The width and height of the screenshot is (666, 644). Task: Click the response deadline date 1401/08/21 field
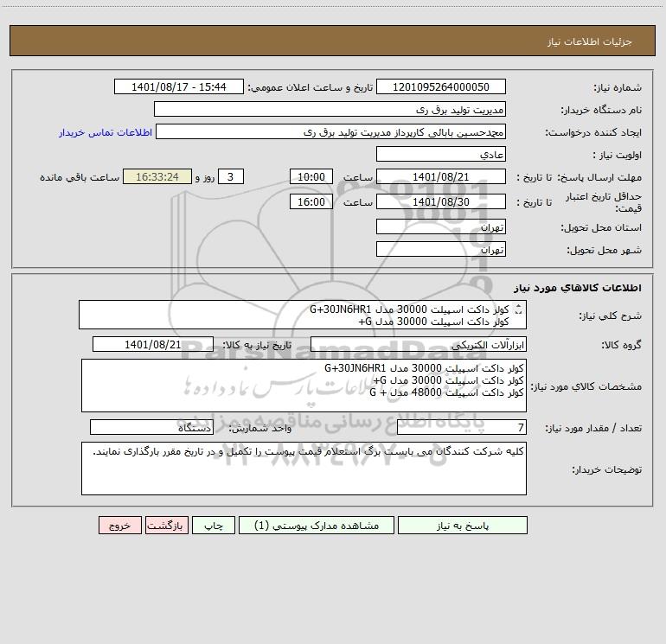click(x=441, y=176)
